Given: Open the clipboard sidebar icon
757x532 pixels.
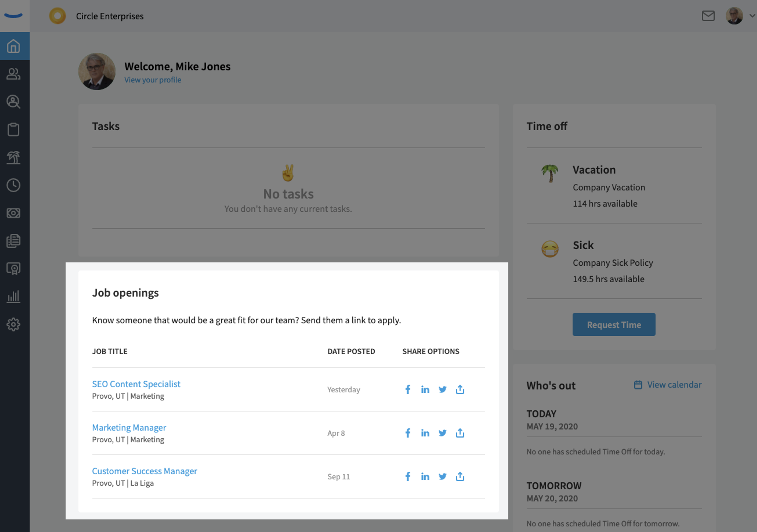Looking at the screenshot, I should 14,130.
